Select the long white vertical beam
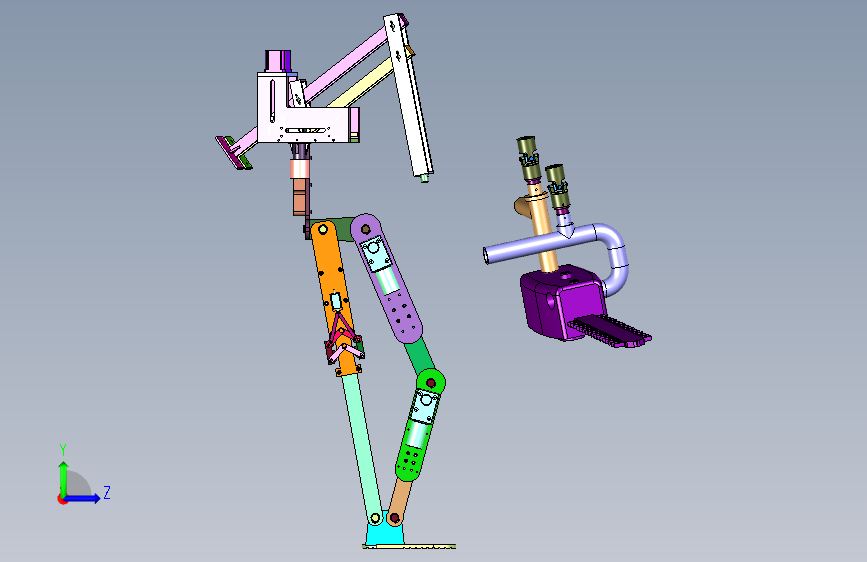Image resolution: width=867 pixels, height=562 pixels. tap(408, 97)
